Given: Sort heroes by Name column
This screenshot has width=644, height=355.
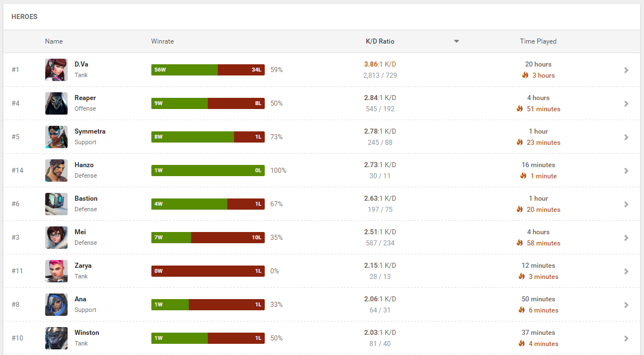Looking at the screenshot, I should 54,41.
